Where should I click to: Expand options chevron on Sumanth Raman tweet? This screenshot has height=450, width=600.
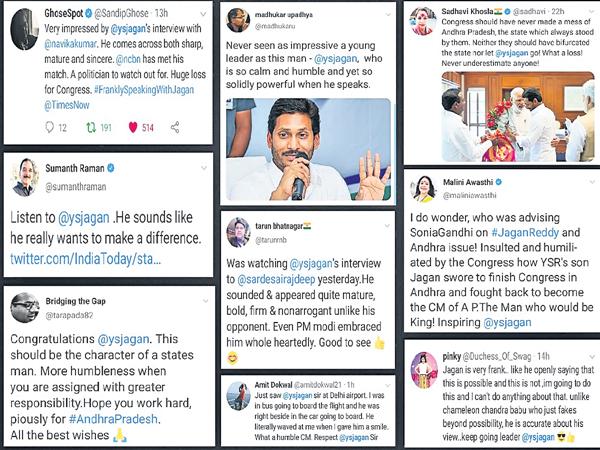204,168
